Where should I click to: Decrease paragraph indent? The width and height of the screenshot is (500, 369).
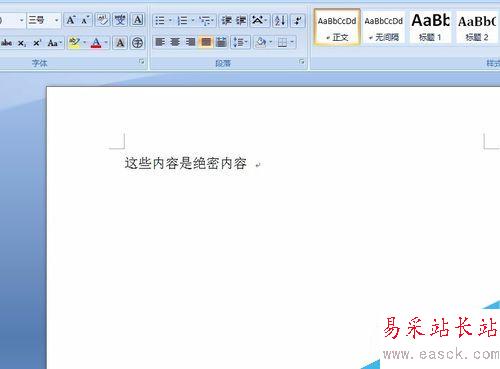click(227, 21)
